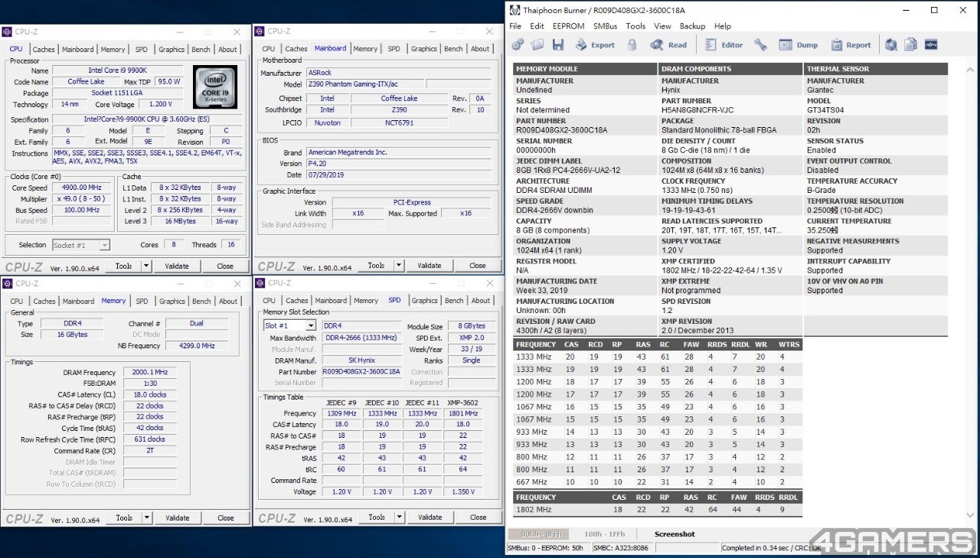Click the Dump toolbar button
980x558 pixels.
click(x=799, y=45)
